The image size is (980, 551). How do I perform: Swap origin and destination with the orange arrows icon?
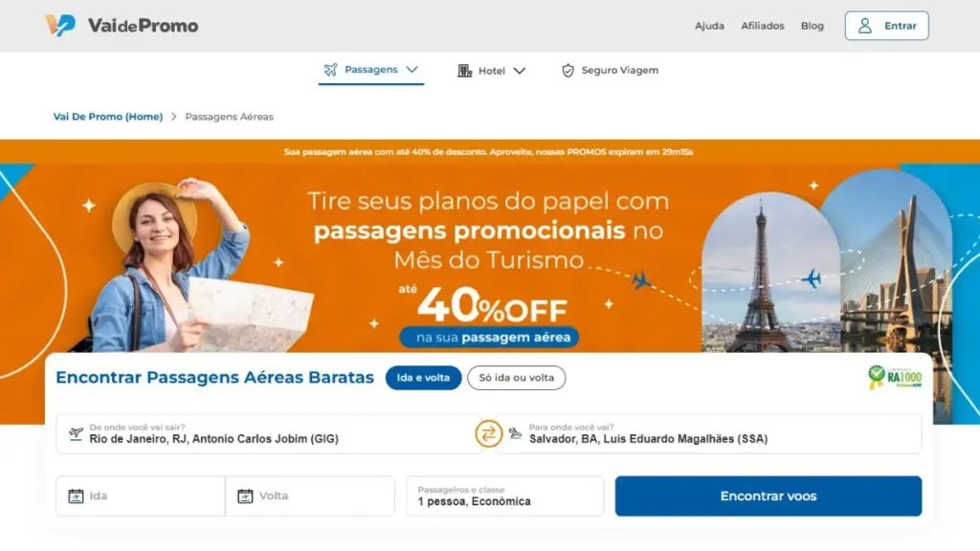(x=489, y=433)
